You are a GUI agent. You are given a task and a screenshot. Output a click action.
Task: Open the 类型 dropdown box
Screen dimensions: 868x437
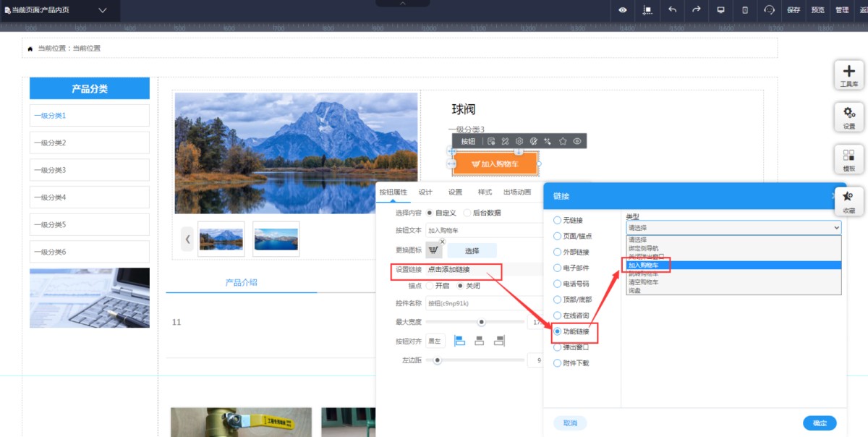733,227
